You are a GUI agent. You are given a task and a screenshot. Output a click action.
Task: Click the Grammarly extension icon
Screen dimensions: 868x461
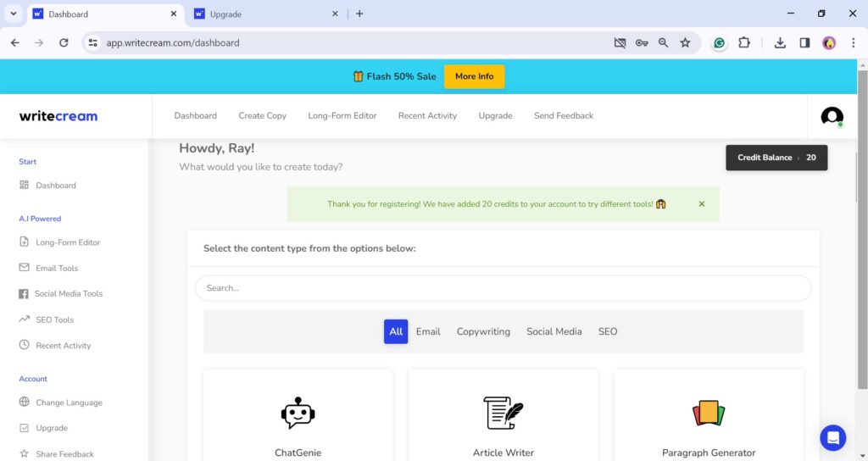coord(719,42)
